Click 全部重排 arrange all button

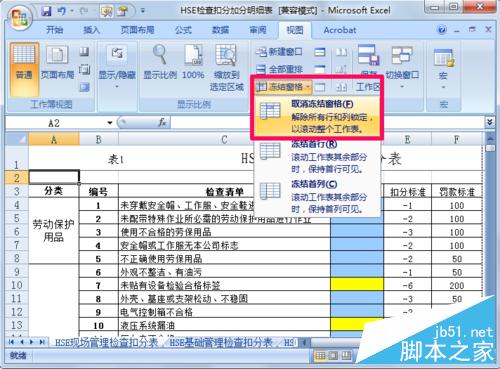click(279, 69)
